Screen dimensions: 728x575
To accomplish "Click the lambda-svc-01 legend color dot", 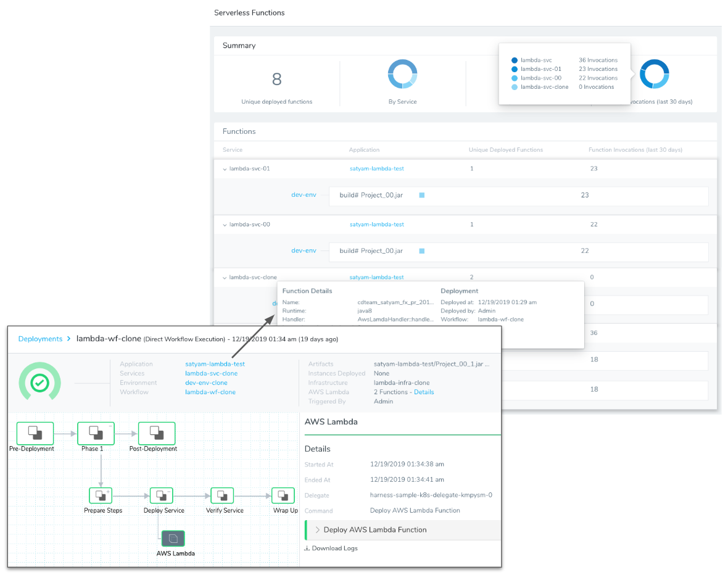I will [x=515, y=69].
